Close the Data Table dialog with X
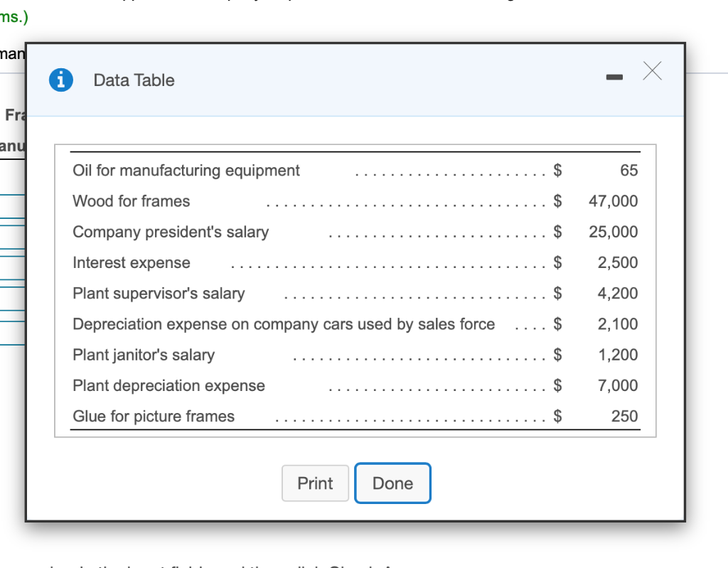The image size is (728, 568). 653,71
